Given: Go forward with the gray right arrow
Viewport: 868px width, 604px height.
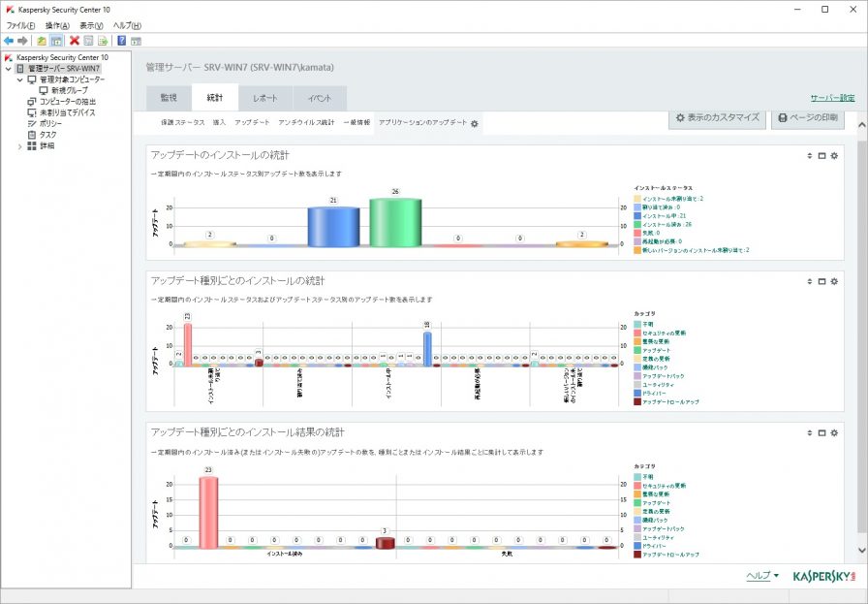Looking at the screenshot, I should point(22,41).
